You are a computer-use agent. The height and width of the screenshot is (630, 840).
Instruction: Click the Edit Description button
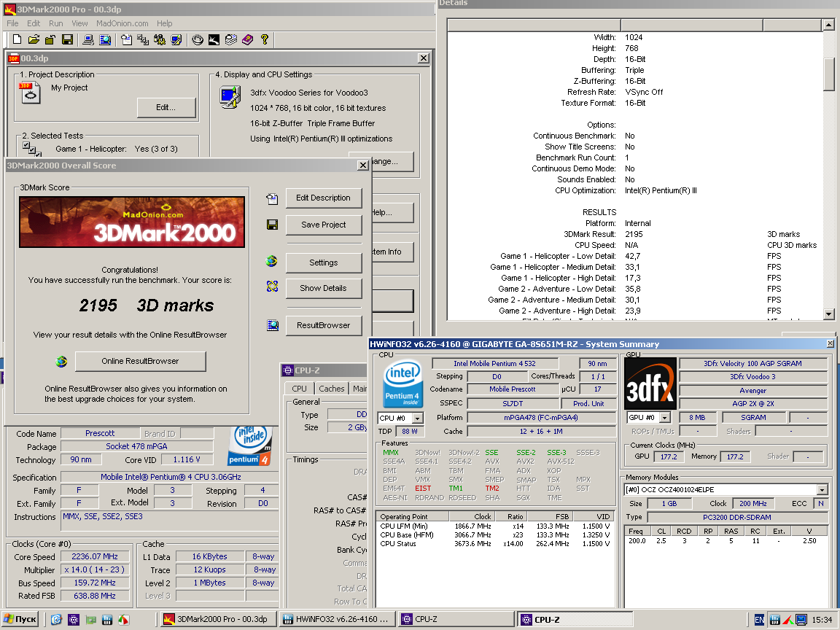pos(324,198)
